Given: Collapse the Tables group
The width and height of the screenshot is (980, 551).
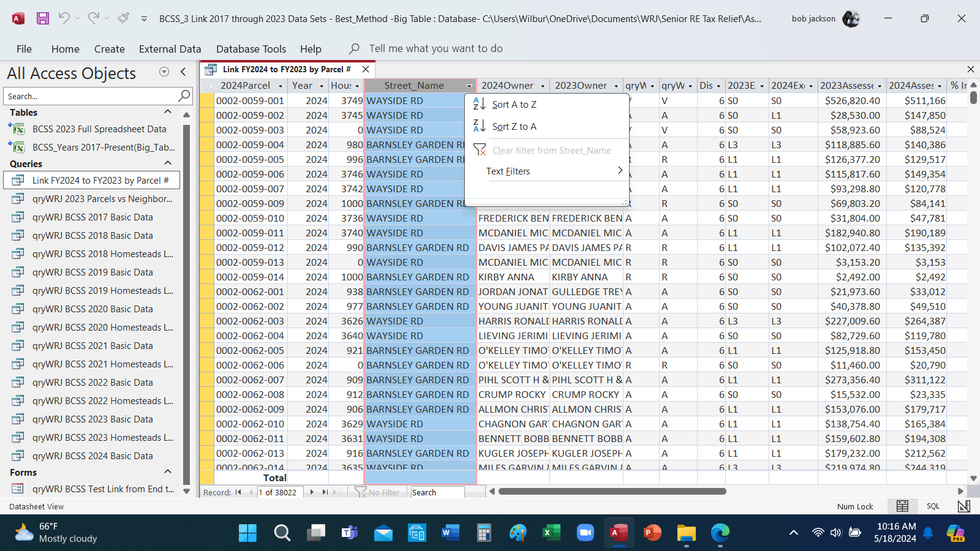Looking at the screenshot, I should pyautogui.click(x=168, y=112).
